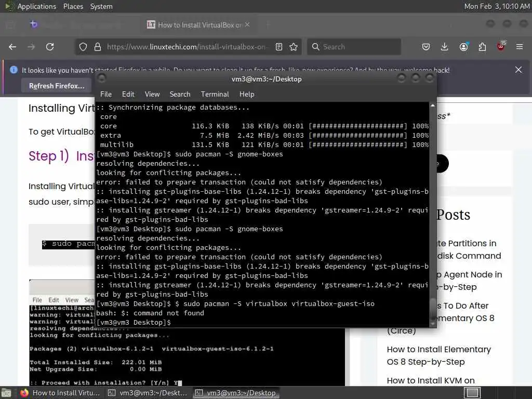Open the terminal Edit menu
Image resolution: width=532 pixels, height=399 pixels.
(x=128, y=95)
